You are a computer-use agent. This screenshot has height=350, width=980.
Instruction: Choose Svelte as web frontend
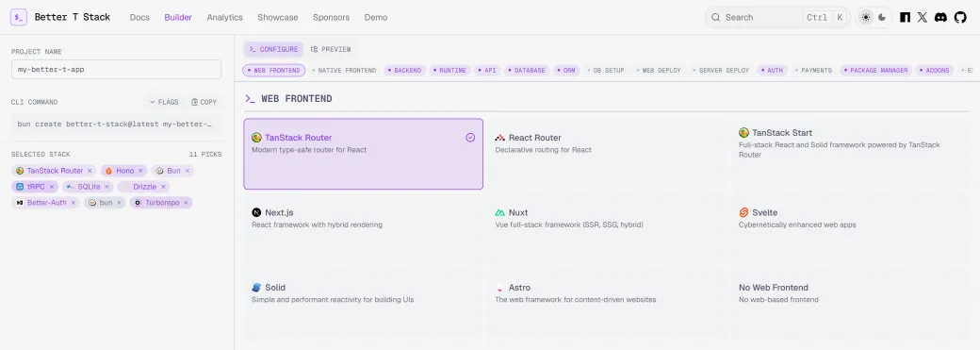(x=851, y=229)
